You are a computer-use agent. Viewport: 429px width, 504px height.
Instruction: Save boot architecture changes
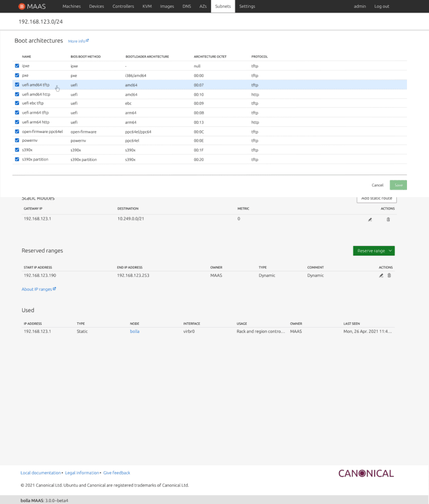tap(399, 185)
